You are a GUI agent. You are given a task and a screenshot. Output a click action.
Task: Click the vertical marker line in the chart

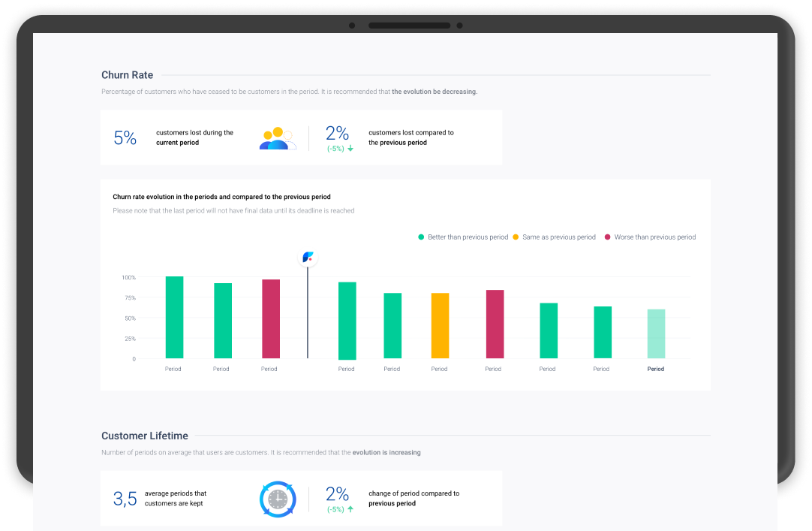click(308, 315)
